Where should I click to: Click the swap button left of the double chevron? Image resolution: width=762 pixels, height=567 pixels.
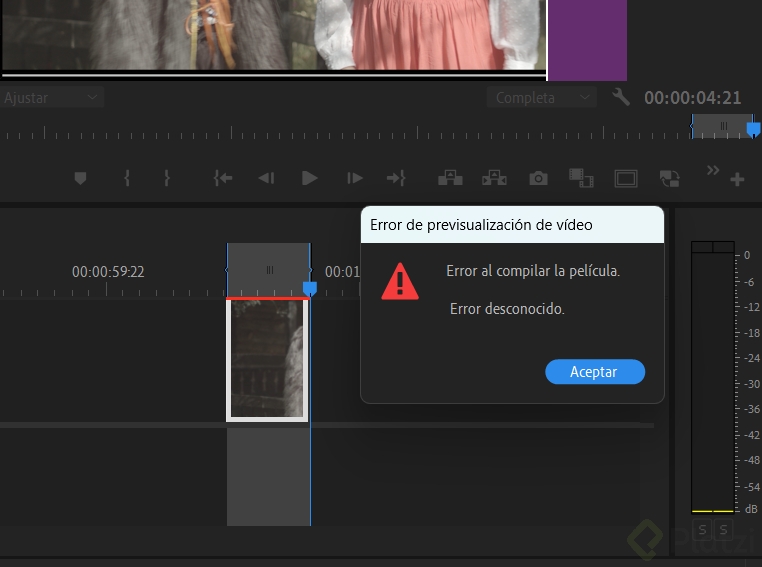click(x=669, y=178)
